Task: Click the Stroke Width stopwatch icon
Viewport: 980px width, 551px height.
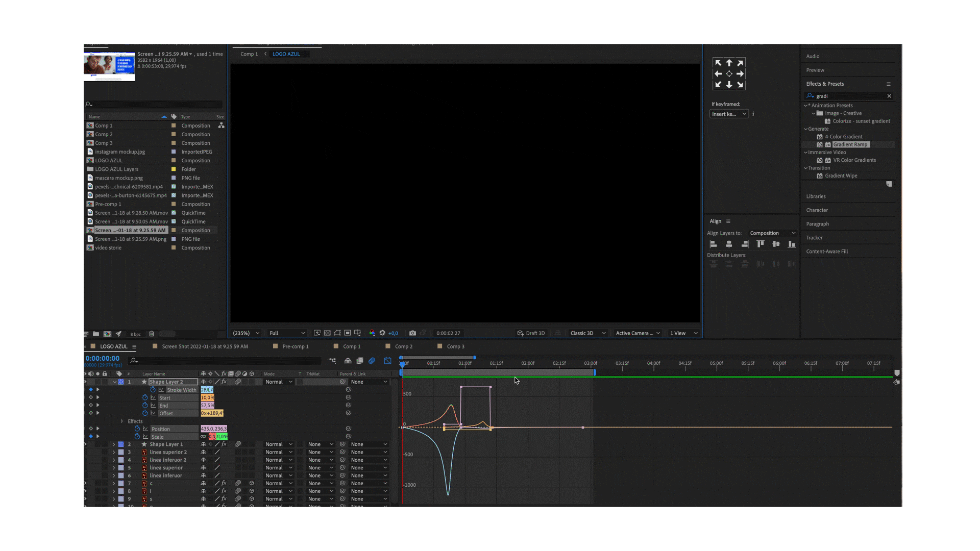Action: (153, 390)
